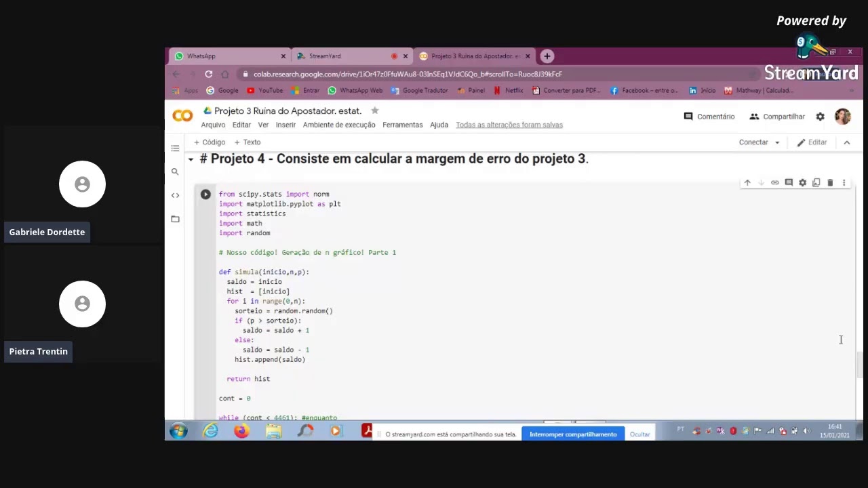Open the Ajuda menu
This screenshot has height=488, width=868.
[439, 125]
